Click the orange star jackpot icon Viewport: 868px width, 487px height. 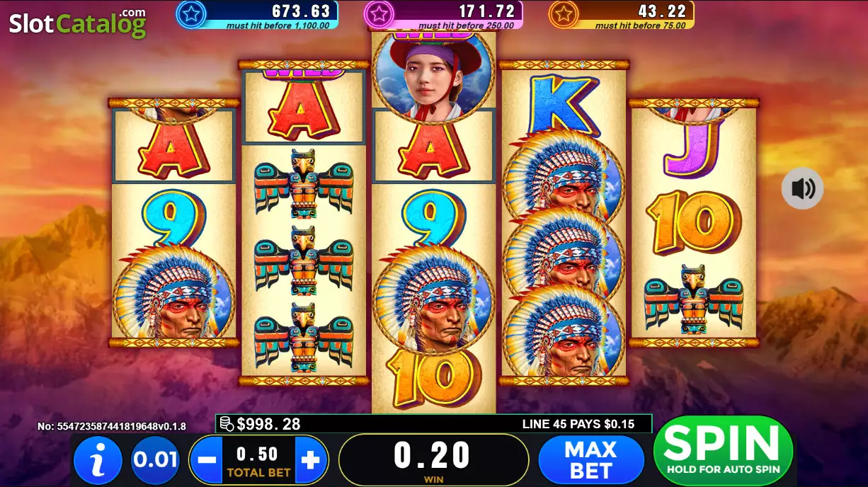[x=564, y=14]
